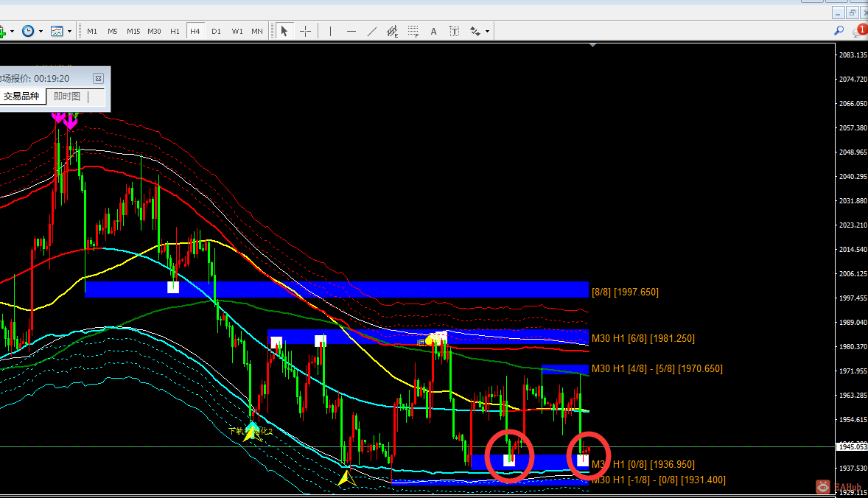868x498 pixels.
Task: Expand the Templates dropdown arrow
Action: pyautogui.click(x=70, y=32)
